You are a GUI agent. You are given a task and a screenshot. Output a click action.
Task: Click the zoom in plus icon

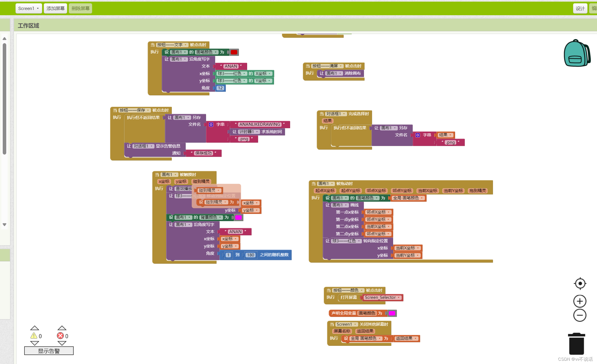(580, 301)
